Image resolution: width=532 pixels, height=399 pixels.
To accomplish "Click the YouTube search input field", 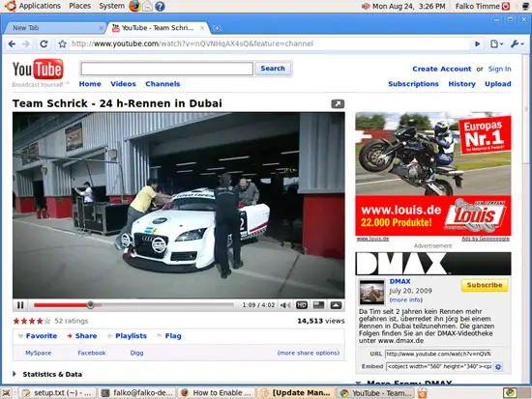I will tap(167, 69).
